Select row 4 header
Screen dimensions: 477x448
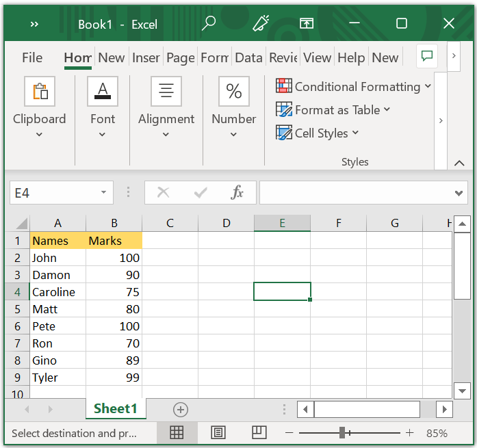tap(17, 292)
